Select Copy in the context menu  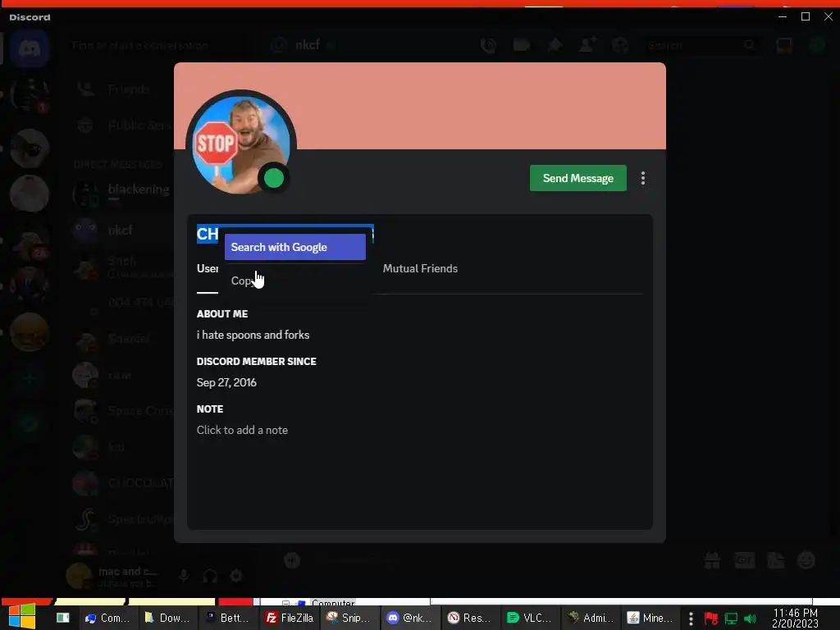(x=295, y=281)
